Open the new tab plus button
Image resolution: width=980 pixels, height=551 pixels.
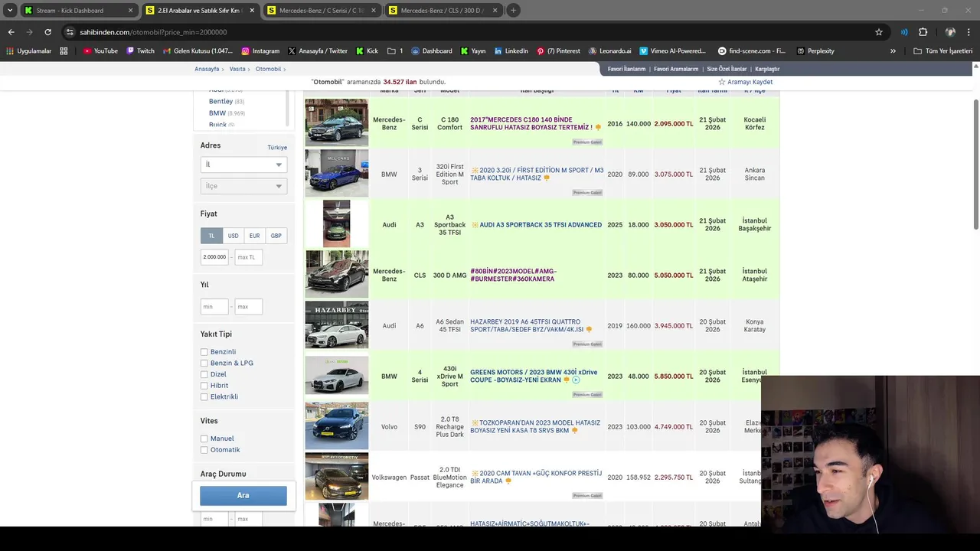pos(513,11)
